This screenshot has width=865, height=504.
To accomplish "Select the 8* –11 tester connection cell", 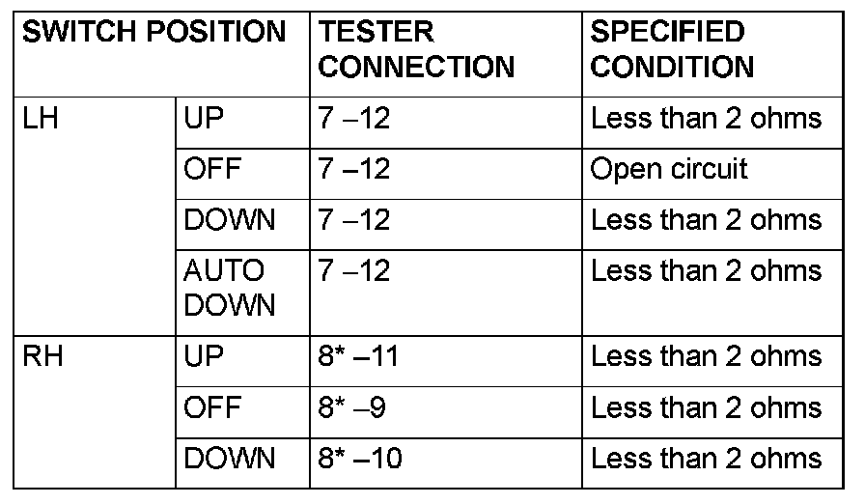I will pos(357,357).
